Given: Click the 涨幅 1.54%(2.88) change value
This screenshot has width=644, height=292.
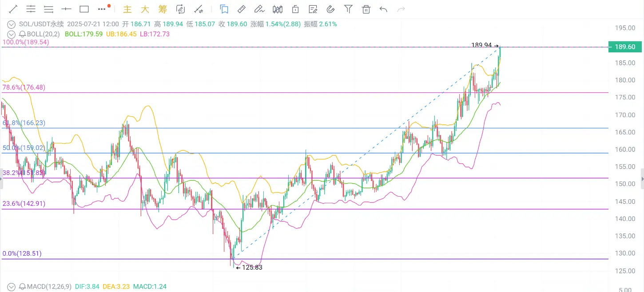Looking at the screenshot, I should click(x=276, y=24).
